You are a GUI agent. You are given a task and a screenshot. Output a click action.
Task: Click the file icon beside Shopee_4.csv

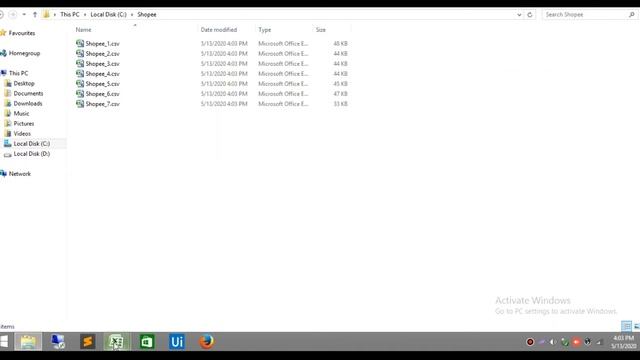click(x=80, y=73)
